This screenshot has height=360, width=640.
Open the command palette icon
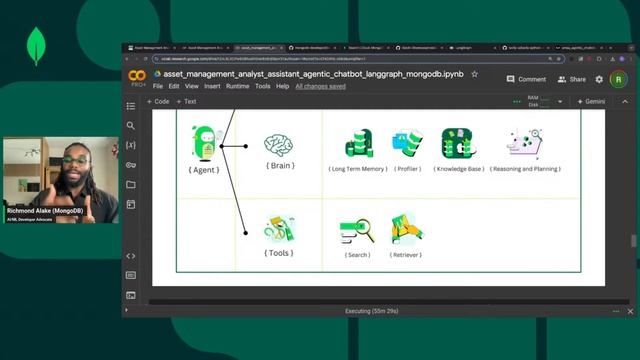pyautogui.click(x=131, y=276)
